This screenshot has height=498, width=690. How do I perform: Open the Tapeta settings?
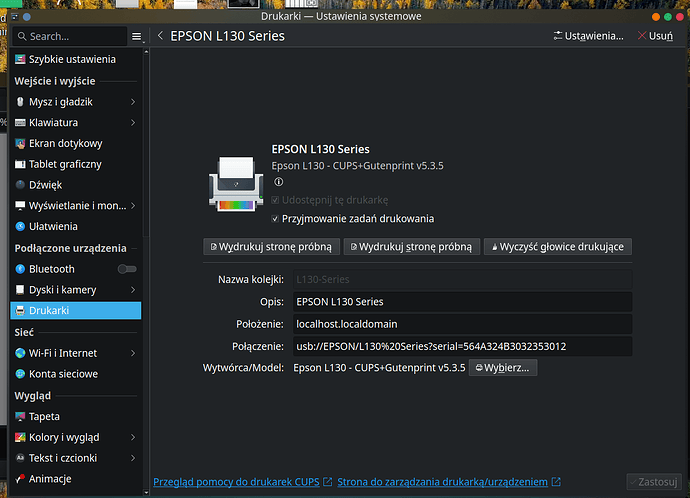point(76,416)
